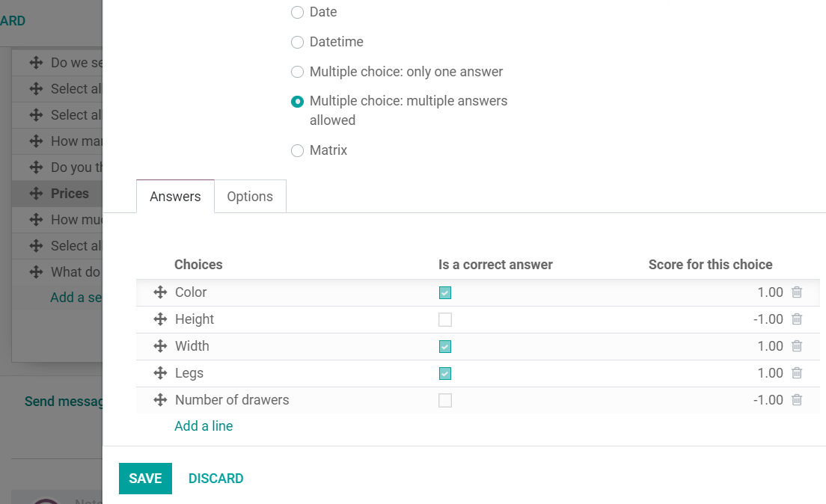The image size is (826, 504).
Task: Trash the Number of drawers choice
Action: coord(797,400)
